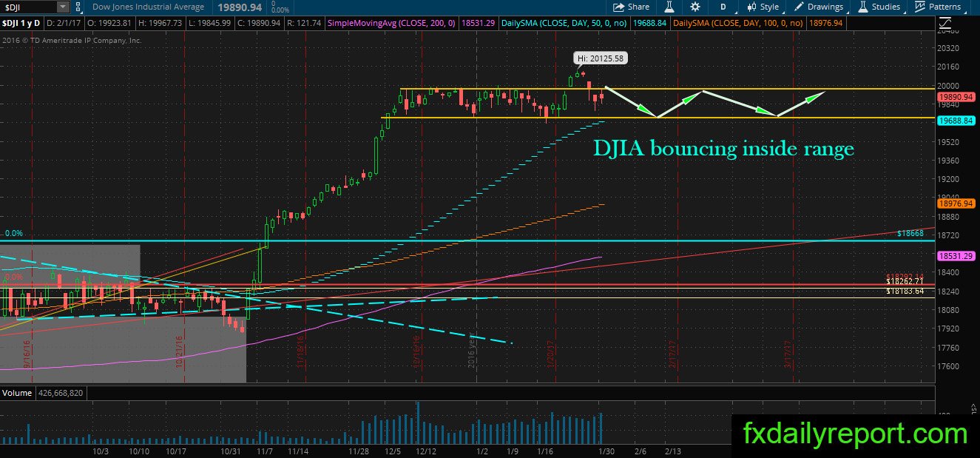Click the 1/16 date on time axis
This screenshot has height=458, width=980.
click(545, 451)
